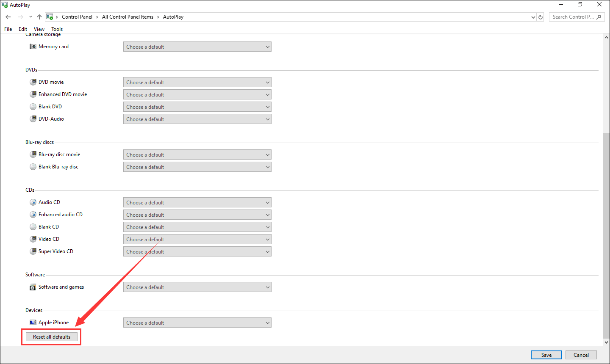Click the search magnifier icon
This screenshot has width=610, height=364.
(x=599, y=17)
